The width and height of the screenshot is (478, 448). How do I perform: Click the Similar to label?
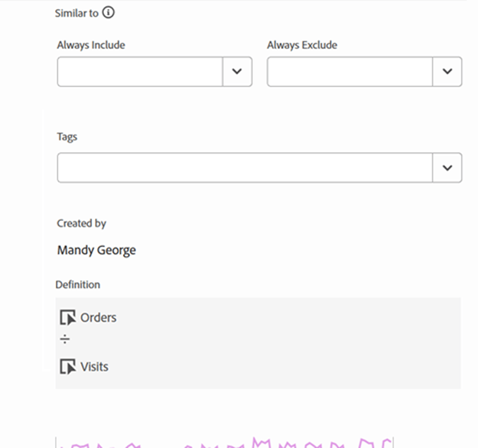76,14
